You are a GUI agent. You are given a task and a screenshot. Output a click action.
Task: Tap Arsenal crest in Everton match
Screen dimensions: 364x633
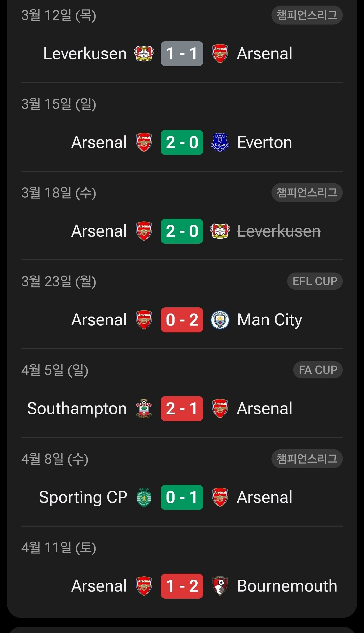click(144, 142)
